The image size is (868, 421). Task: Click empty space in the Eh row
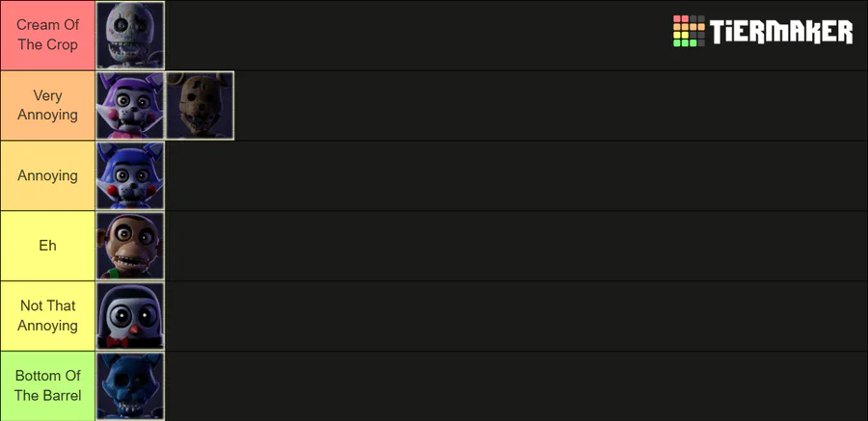pos(516,246)
